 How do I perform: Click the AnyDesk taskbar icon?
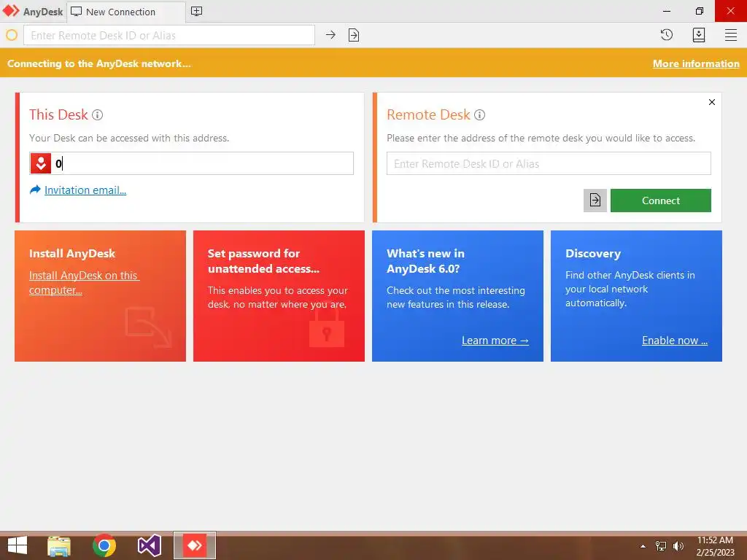[x=194, y=545]
